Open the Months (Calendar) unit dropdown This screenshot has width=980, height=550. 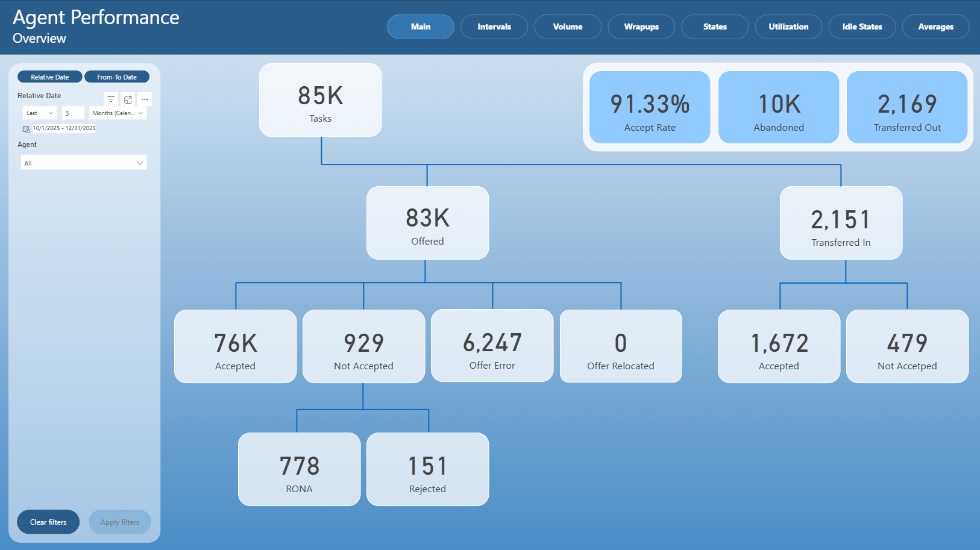(x=118, y=113)
